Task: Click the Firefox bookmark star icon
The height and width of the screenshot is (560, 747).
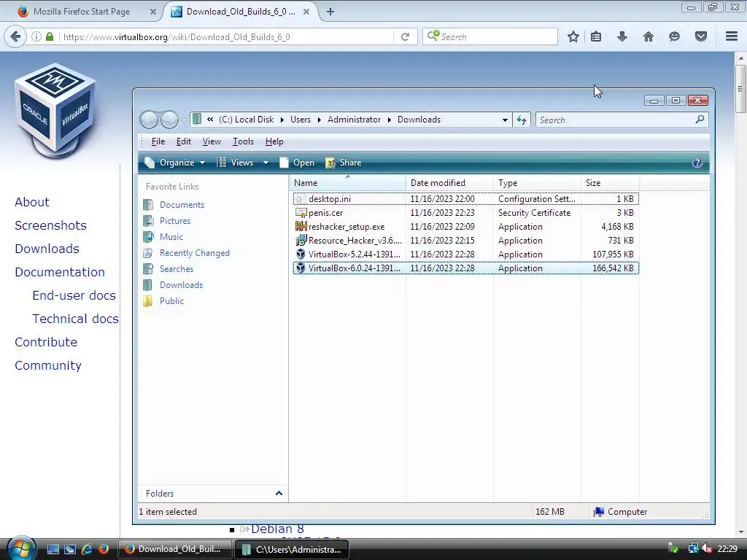Action: 573,36
